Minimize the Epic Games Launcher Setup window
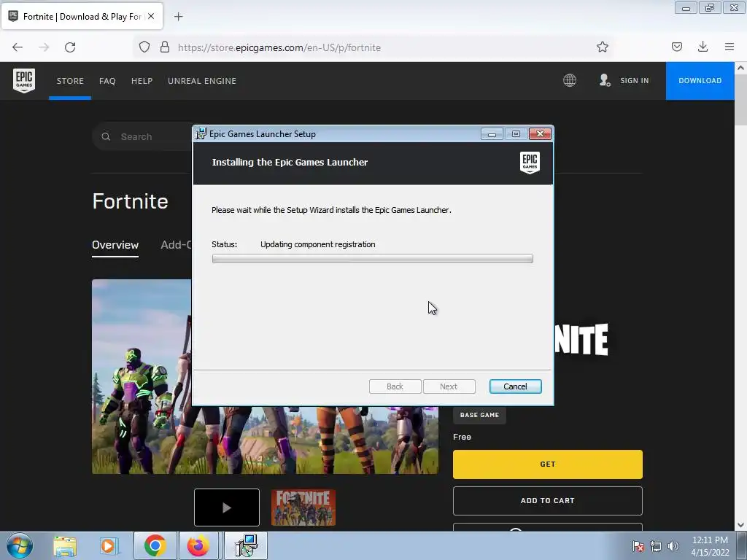 (x=492, y=134)
